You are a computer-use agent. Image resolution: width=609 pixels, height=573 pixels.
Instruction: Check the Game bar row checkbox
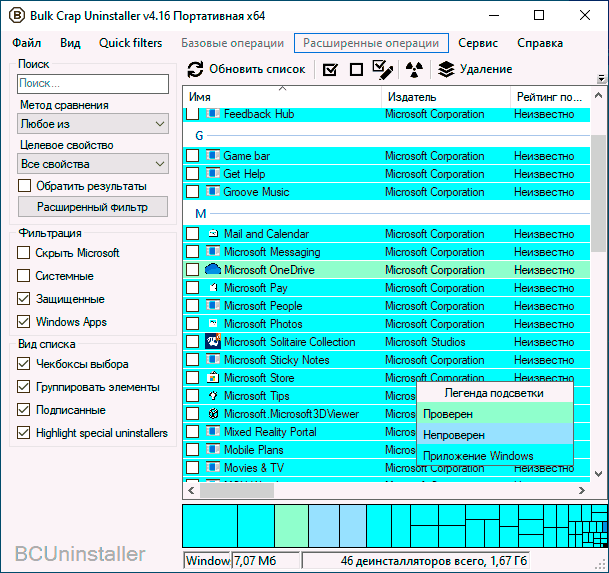click(x=192, y=155)
